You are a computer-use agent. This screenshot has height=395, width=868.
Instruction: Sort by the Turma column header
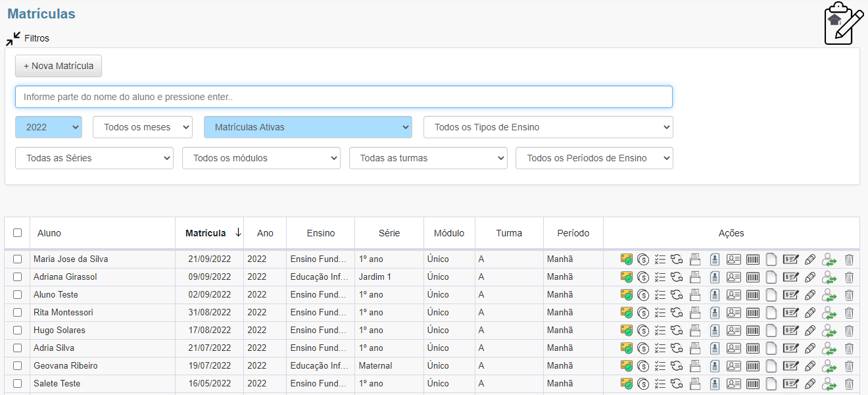(509, 233)
